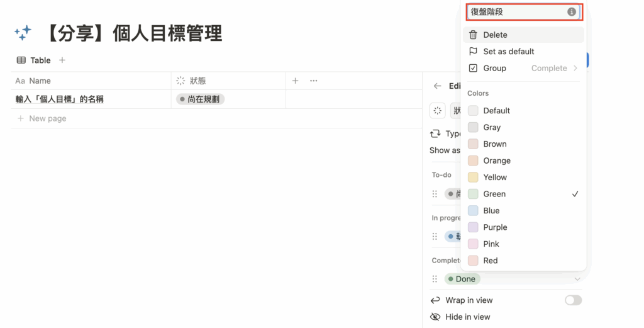Image resolution: width=644 pixels, height=328 pixels.
Task: Click the drag handle beside the Done option
Action: 435,279
